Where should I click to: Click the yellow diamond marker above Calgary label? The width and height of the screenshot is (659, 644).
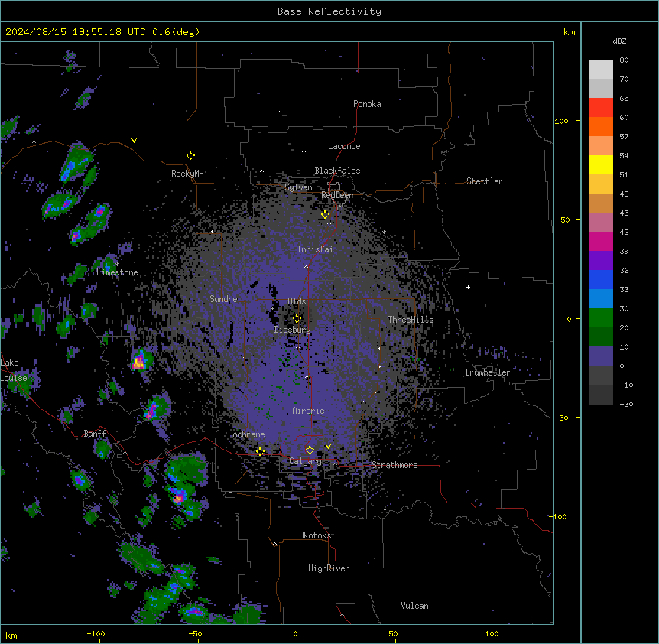[x=310, y=450]
